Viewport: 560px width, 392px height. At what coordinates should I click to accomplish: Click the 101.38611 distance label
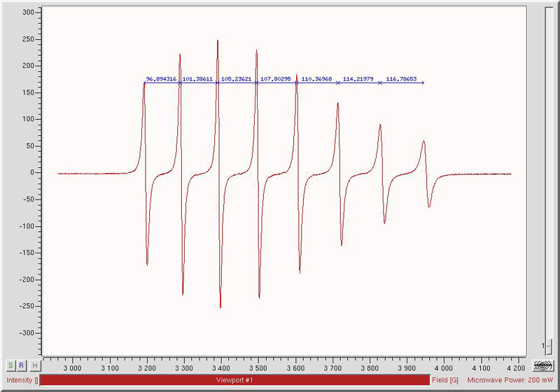(x=197, y=79)
